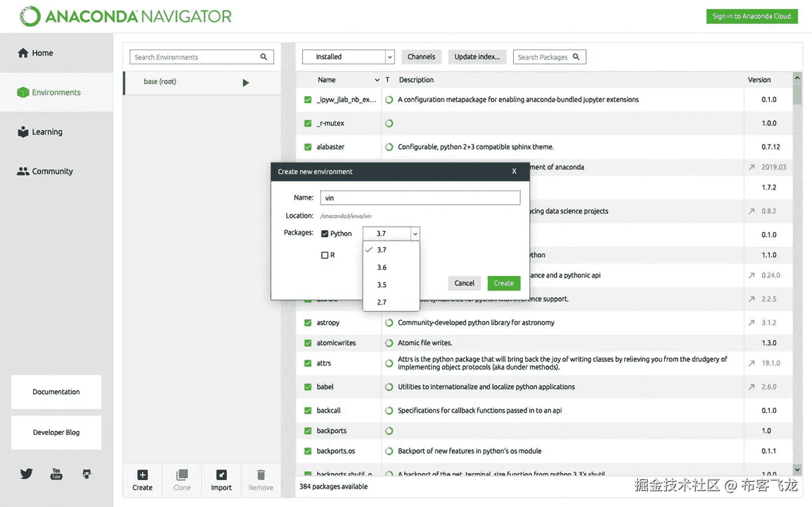812x507 pixels.
Task: Toggle checkbox for backports.os package
Action: [x=308, y=451]
